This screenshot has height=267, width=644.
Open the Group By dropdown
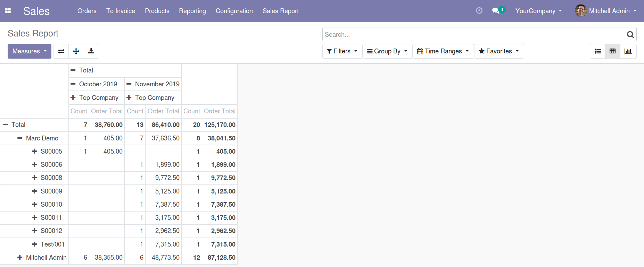[x=387, y=51]
